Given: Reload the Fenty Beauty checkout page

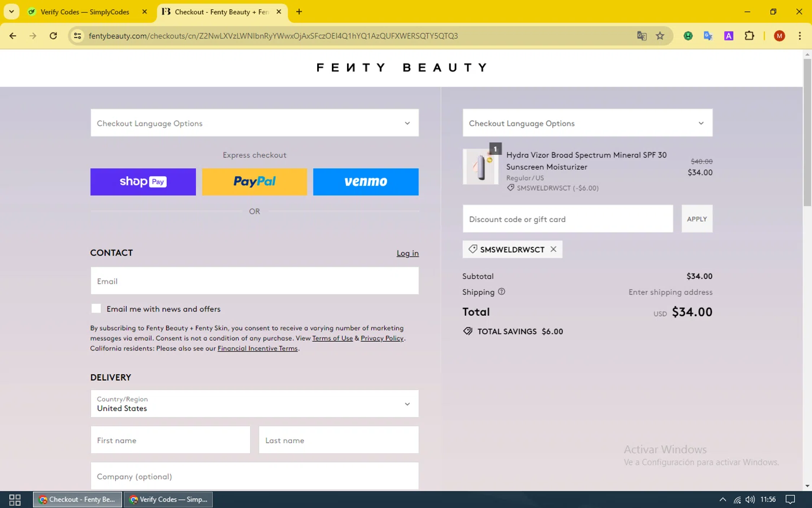Looking at the screenshot, I should pyautogui.click(x=53, y=36).
